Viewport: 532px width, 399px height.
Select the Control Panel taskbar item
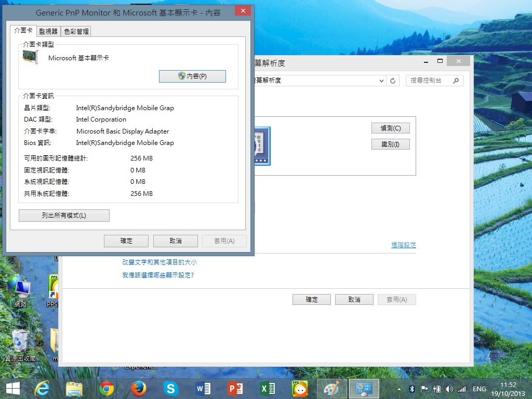364,389
